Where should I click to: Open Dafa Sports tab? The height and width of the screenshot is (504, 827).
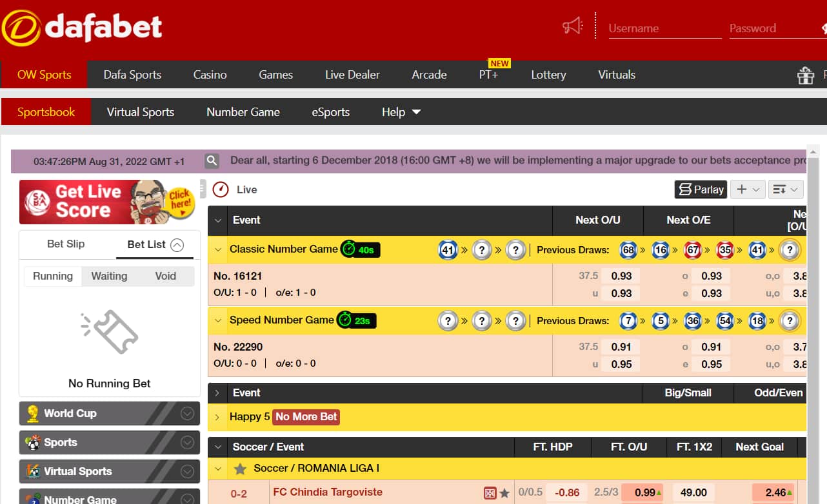[x=132, y=75]
